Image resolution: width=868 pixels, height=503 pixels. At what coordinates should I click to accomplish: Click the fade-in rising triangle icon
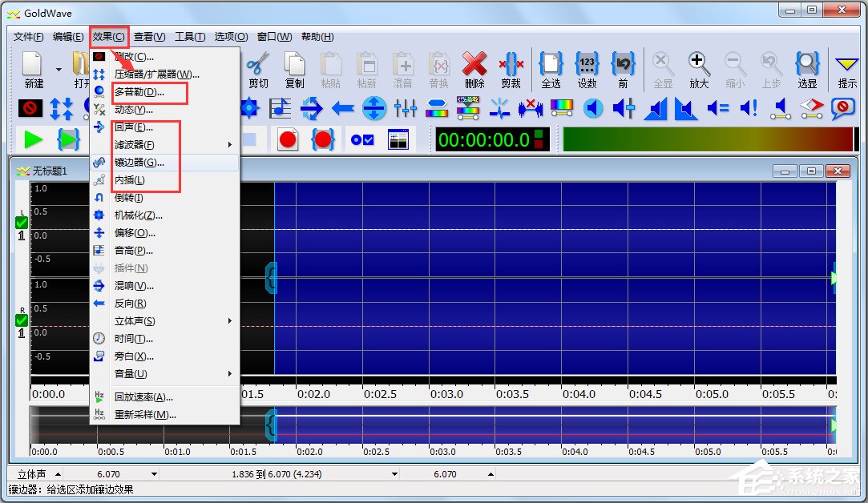656,108
